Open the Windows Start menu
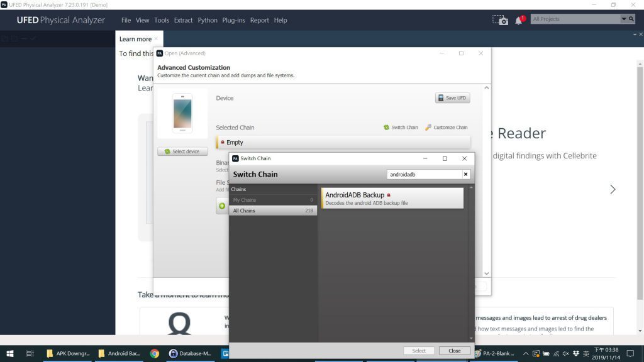The width and height of the screenshot is (644, 362). (x=10, y=353)
